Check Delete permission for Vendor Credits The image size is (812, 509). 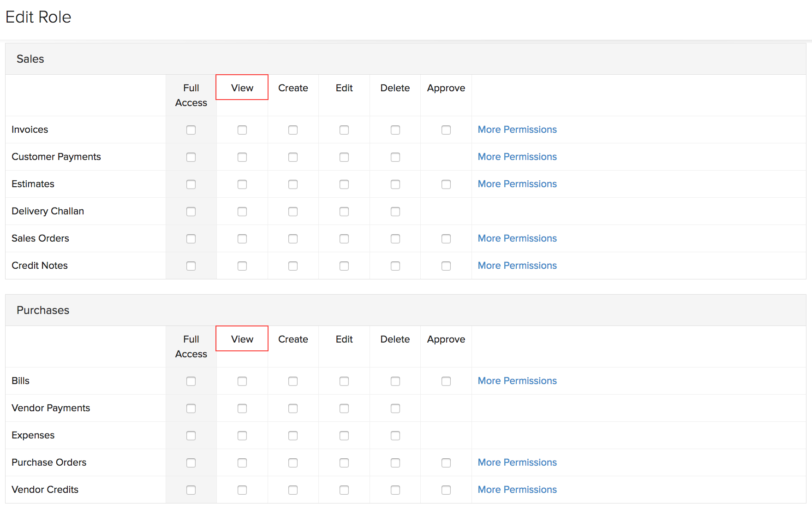[395, 490]
